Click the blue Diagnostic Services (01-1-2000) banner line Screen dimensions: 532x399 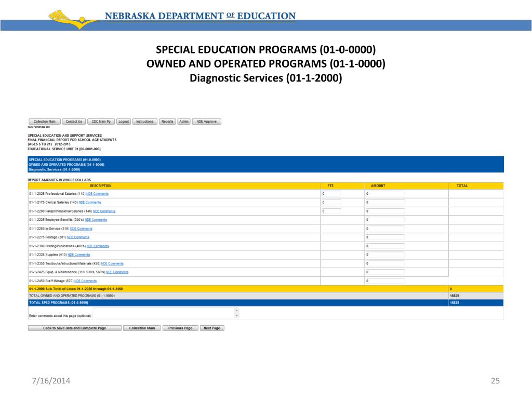point(54,170)
